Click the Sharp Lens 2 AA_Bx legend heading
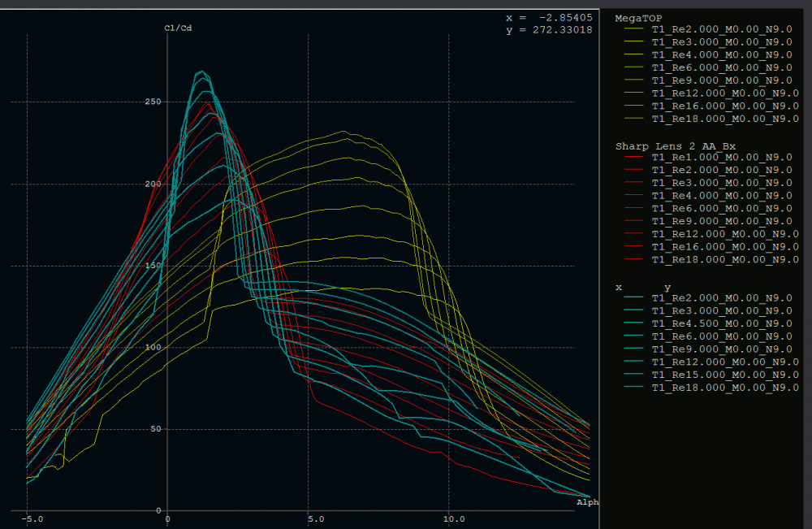812x529 pixels. click(x=676, y=146)
